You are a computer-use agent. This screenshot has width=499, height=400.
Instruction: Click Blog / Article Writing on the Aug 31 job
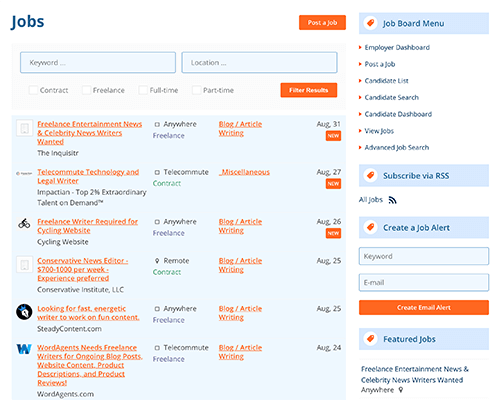tap(240, 128)
